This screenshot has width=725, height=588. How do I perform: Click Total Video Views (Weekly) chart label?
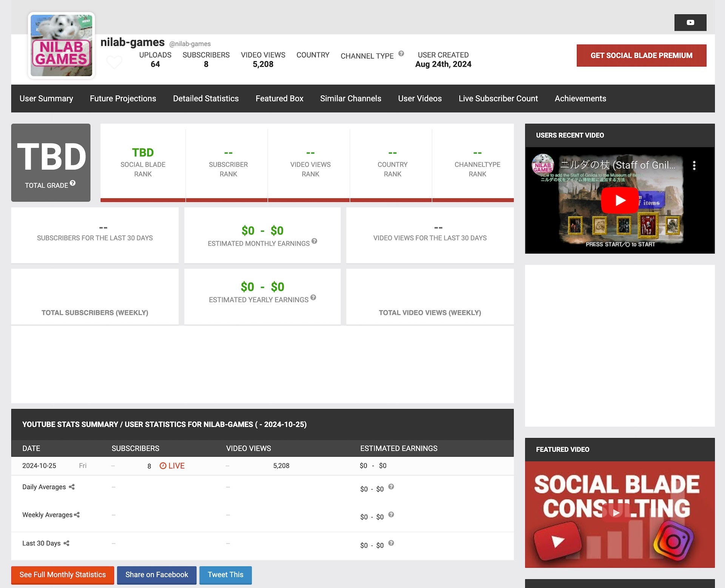point(430,312)
